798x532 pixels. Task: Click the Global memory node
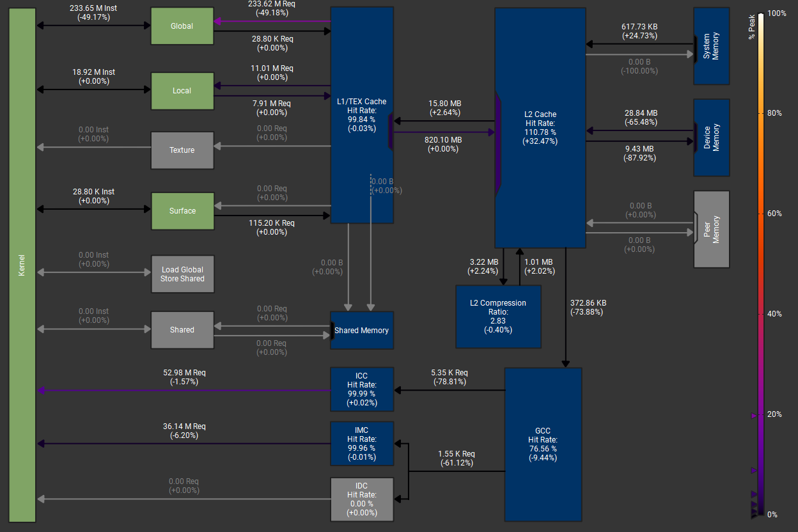tap(182, 26)
